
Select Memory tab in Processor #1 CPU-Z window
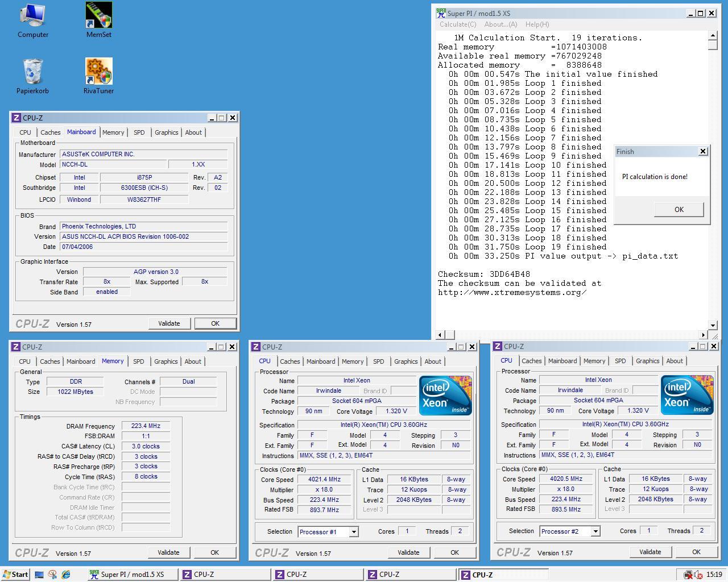click(353, 361)
